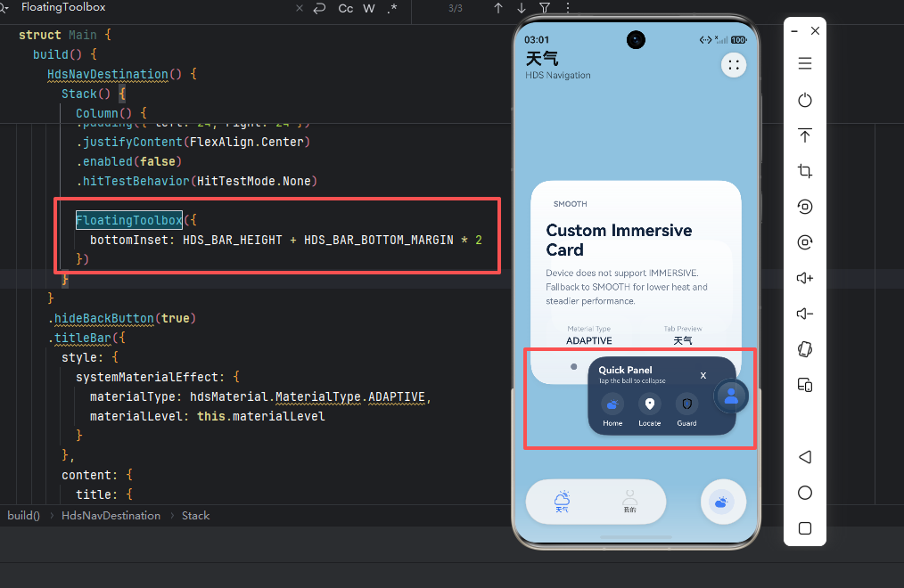Tap Guard icon in Quick Panel

[686, 404]
